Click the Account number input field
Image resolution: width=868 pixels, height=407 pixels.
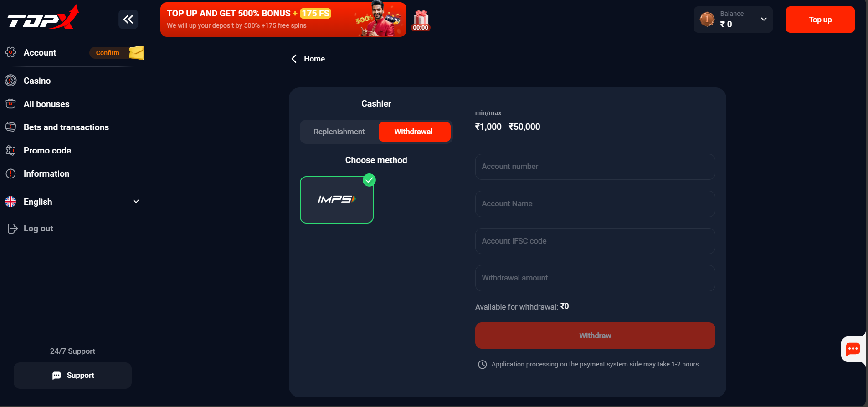click(x=595, y=167)
